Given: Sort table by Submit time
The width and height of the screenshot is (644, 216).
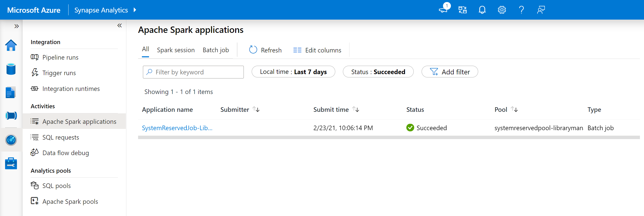Looking at the screenshot, I should coord(356,110).
